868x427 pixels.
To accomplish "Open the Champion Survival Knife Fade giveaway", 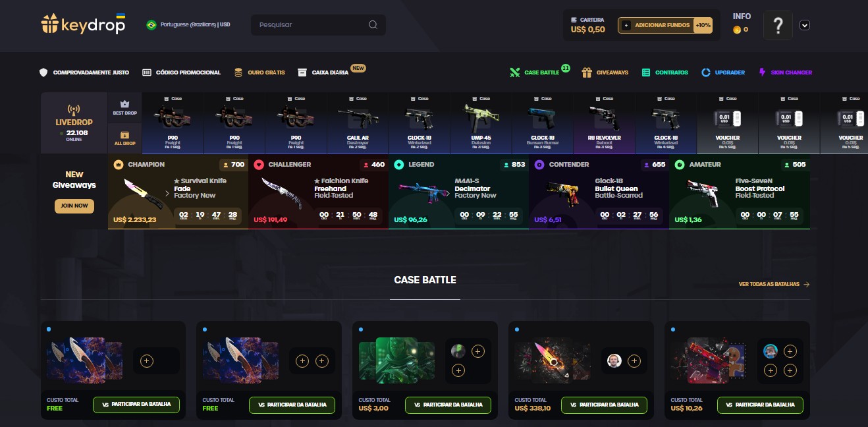I will point(178,192).
